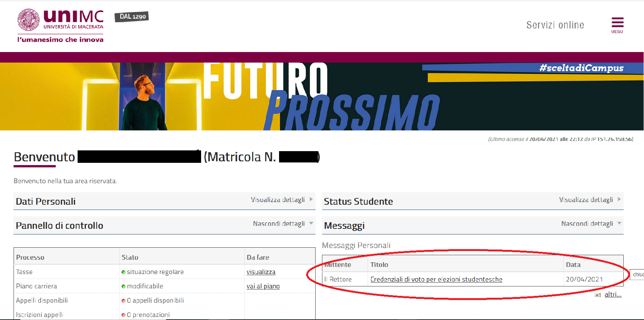Screen dimensions: 644x320
Task: Show more messages via altri link
Action: (613, 294)
